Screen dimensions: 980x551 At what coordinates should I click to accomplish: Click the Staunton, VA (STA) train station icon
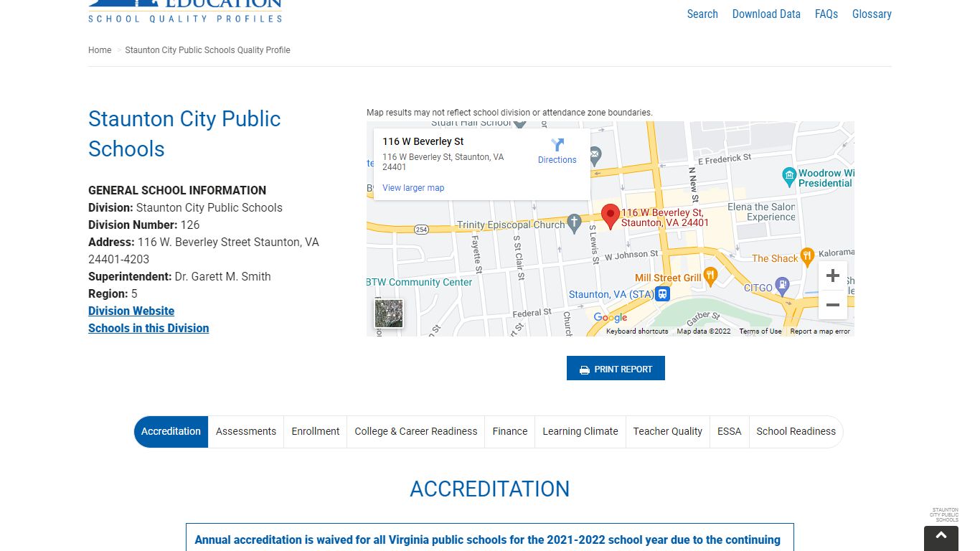[x=664, y=294]
